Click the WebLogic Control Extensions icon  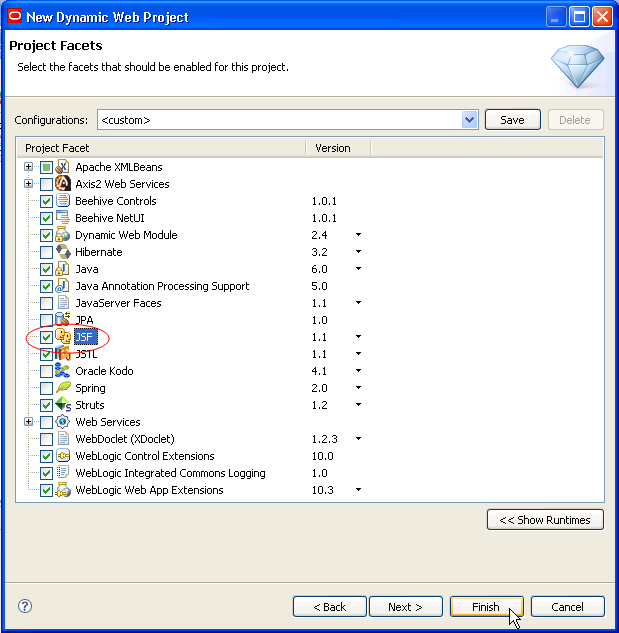(x=63, y=455)
